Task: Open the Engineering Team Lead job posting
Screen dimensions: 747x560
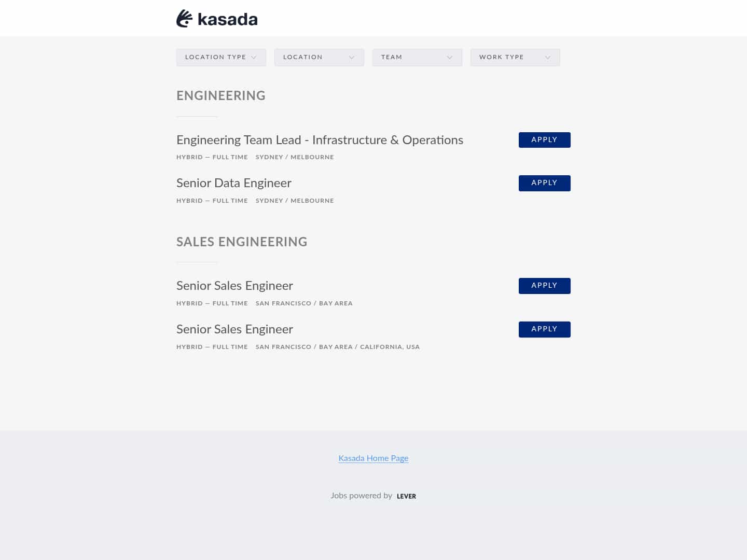Action: (320, 140)
